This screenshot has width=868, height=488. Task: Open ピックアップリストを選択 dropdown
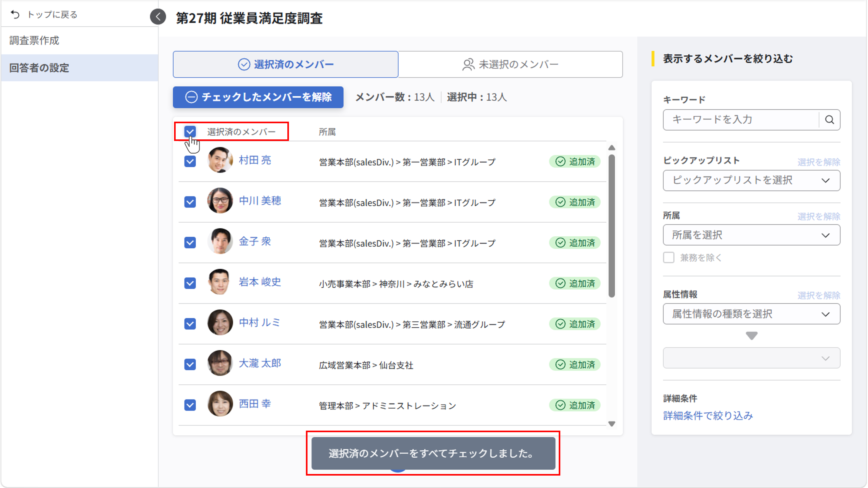click(x=751, y=180)
